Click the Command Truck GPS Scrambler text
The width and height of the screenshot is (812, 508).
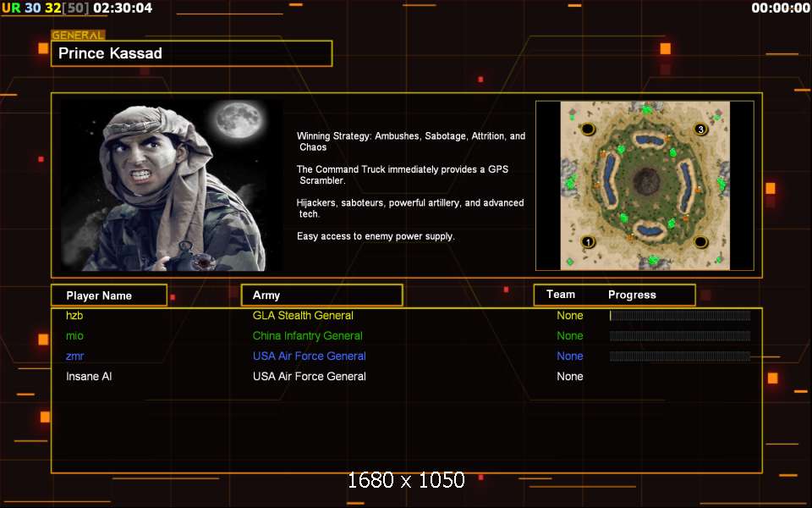tap(403, 174)
